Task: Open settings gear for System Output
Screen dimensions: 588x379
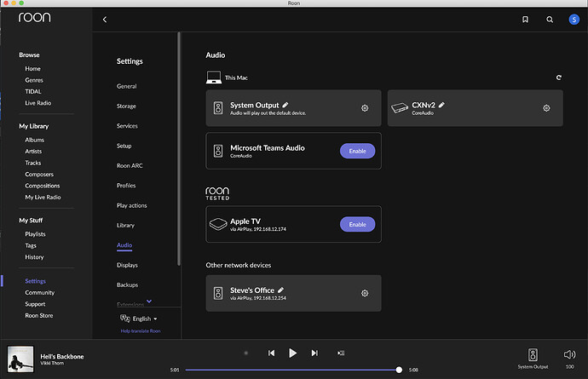Action: 365,108
